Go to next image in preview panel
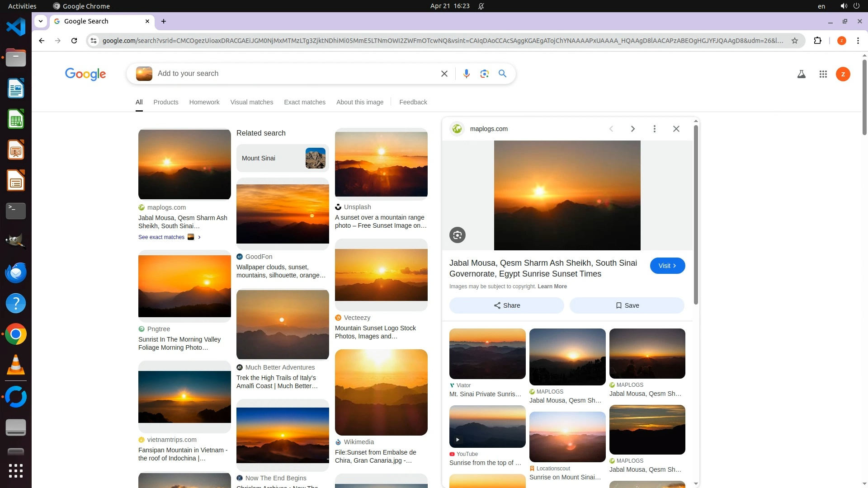The width and height of the screenshot is (868, 488). tap(632, 129)
